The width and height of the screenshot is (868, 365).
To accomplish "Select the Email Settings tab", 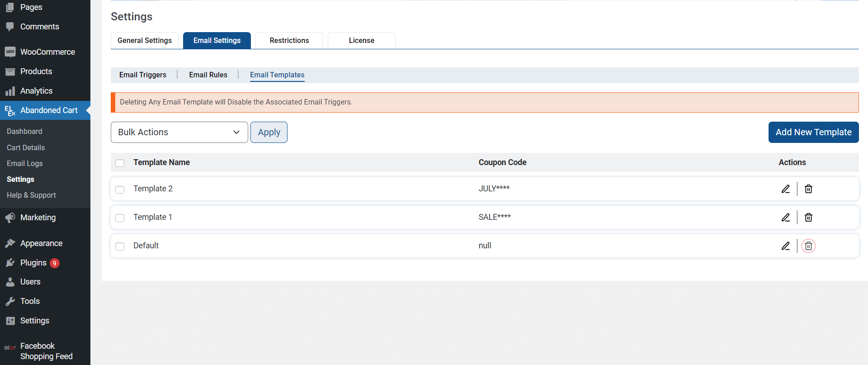I will 217,40.
